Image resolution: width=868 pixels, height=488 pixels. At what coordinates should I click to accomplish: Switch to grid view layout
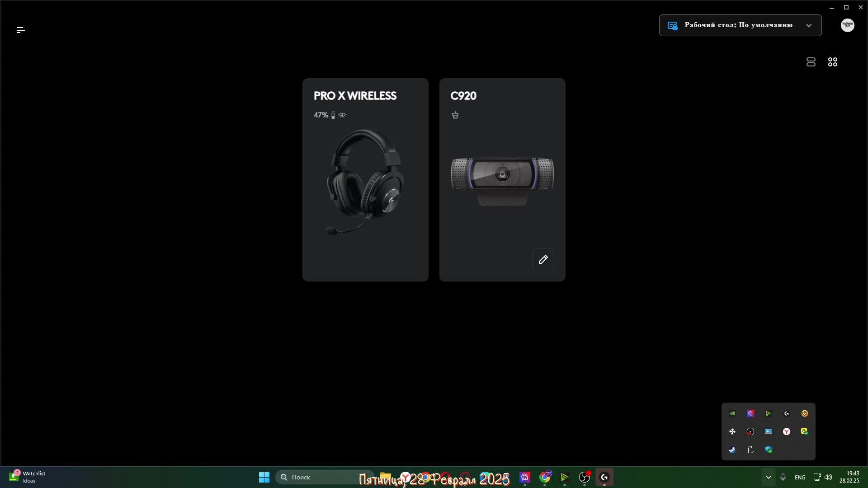[x=832, y=62]
